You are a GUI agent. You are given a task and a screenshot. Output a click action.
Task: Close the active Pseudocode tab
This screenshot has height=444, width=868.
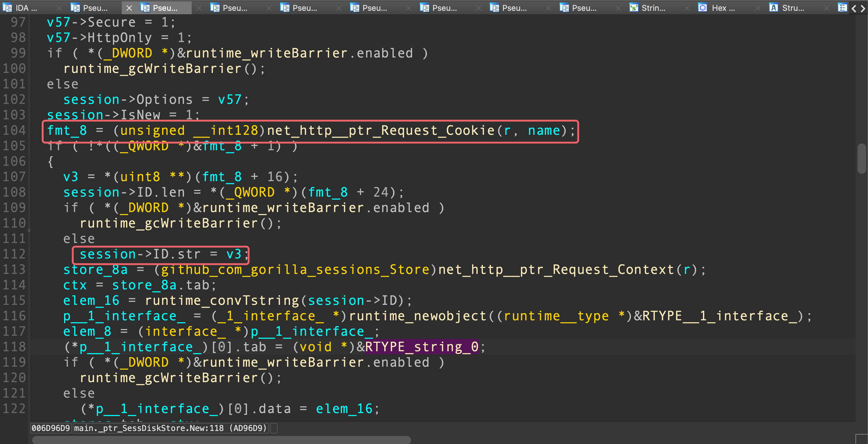click(x=129, y=8)
